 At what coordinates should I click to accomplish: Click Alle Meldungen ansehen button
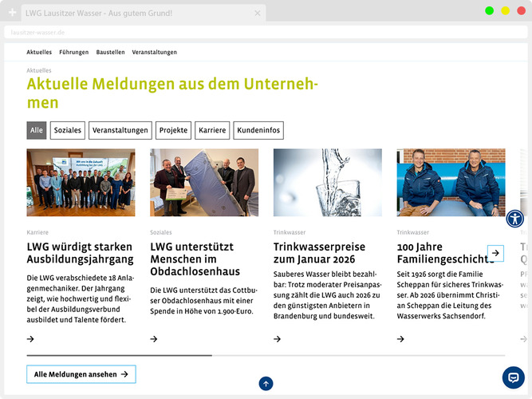coord(81,374)
